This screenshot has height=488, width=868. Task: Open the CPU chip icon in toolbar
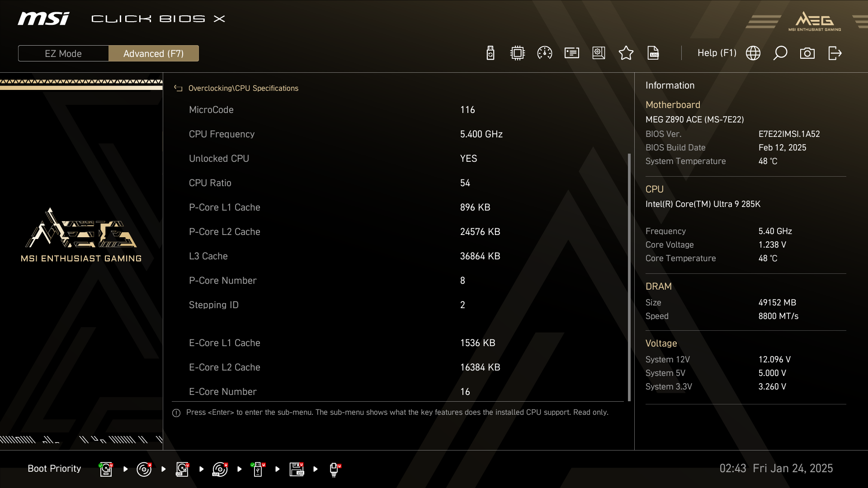point(517,53)
